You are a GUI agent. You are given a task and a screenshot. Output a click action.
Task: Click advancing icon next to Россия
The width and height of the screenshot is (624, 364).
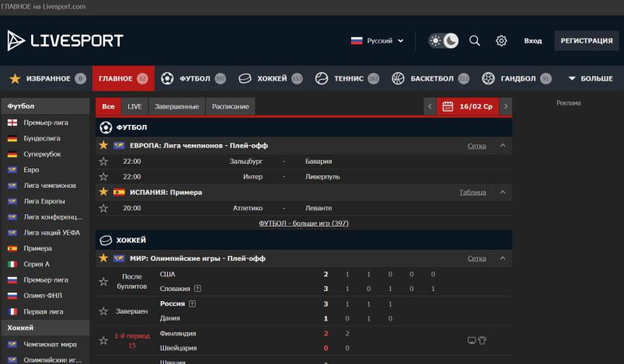pos(192,303)
